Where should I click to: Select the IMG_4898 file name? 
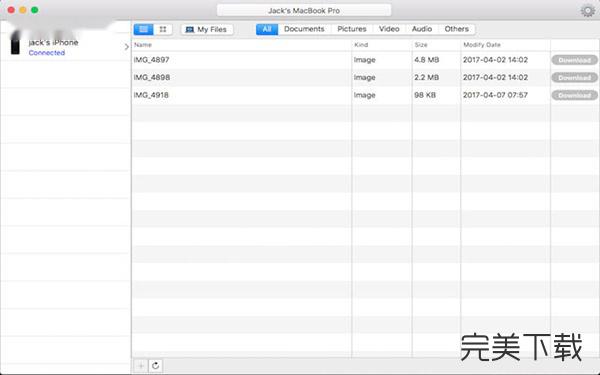click(x=152, y=78)
